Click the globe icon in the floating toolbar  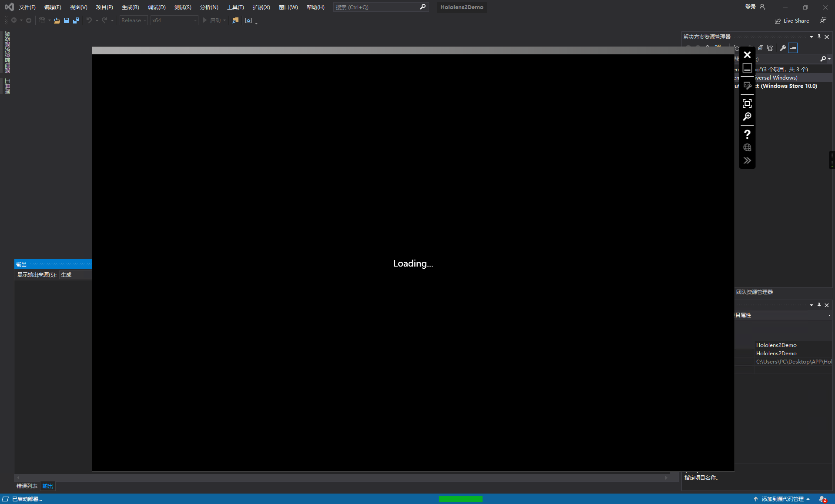pyautogui.click(x=747, y=147)
